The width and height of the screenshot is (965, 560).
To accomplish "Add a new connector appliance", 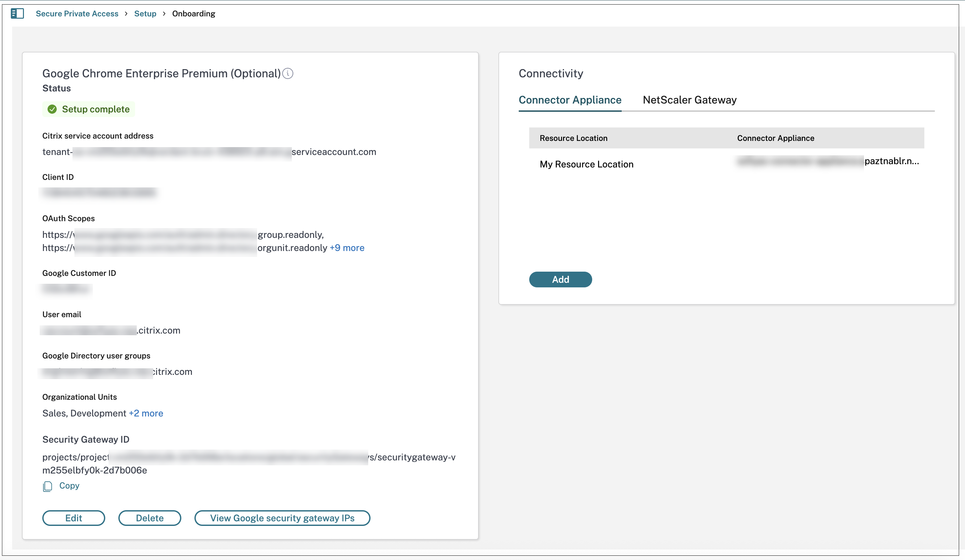I will (x=561, y=280).
